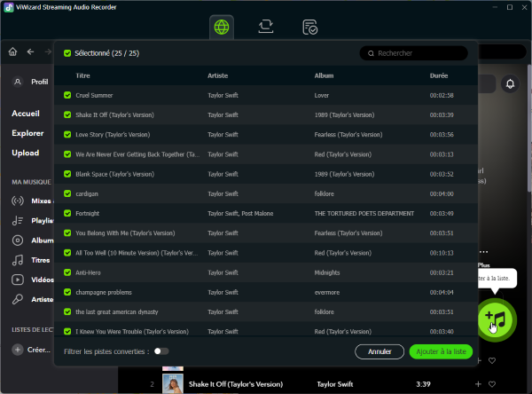Sort by the Durée column header
532x394 pixels.
[439, 75]
